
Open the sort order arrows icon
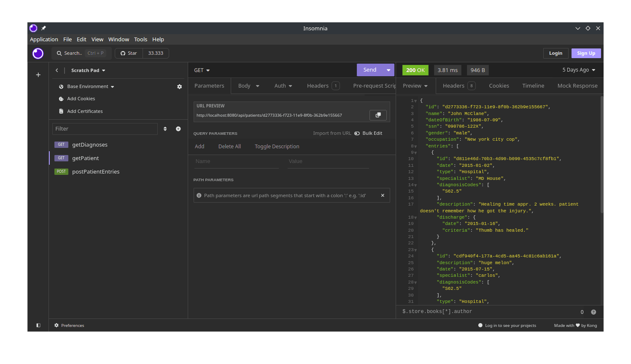pos(165,129)
